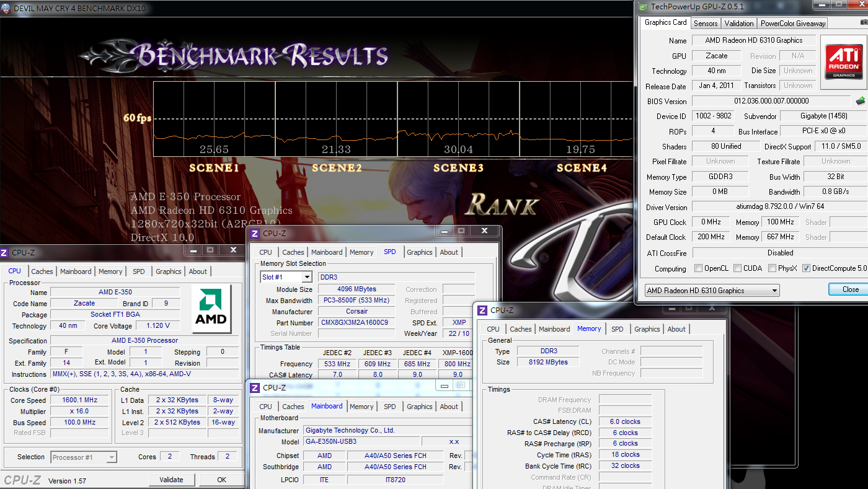Open the Validation tab in GPU-Z
The width and height of the screenshot is (868, 489).
(739, 23)
